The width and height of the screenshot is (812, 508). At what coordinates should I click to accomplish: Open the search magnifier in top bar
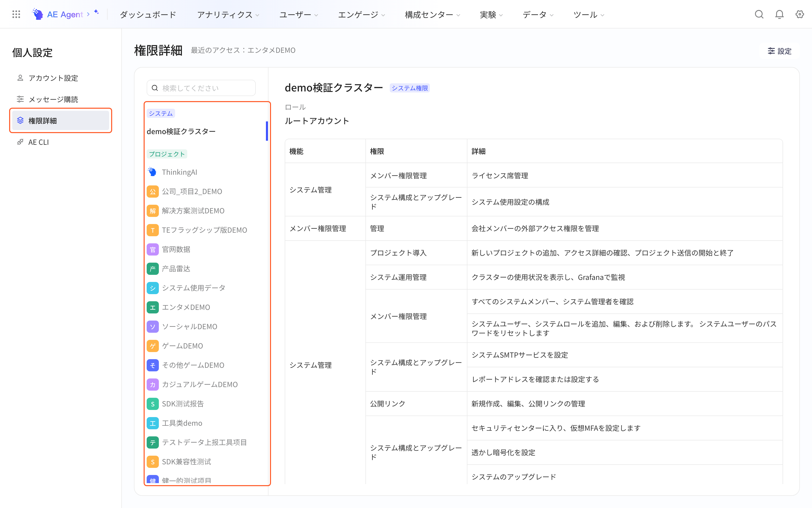pos(759,14)
